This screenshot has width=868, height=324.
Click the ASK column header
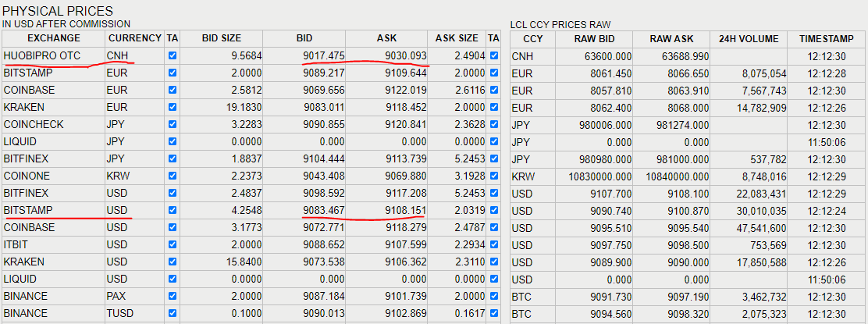(386, 38)
